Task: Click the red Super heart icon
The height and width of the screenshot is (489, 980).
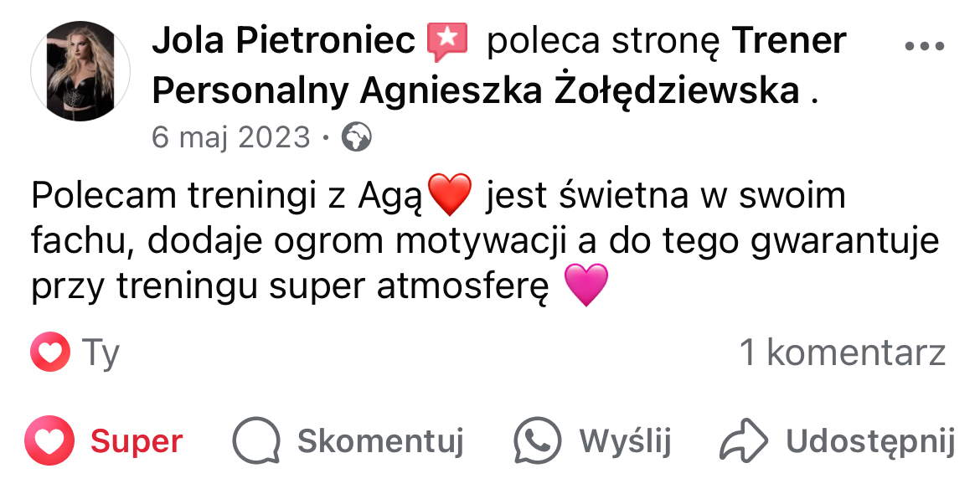Action: click(x=49, y=440)
